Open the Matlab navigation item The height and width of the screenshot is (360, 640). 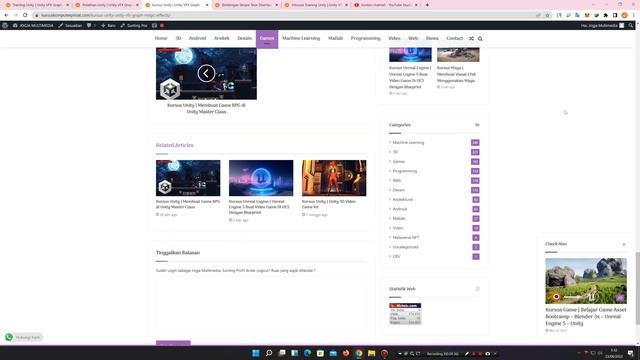pos(336,38)
